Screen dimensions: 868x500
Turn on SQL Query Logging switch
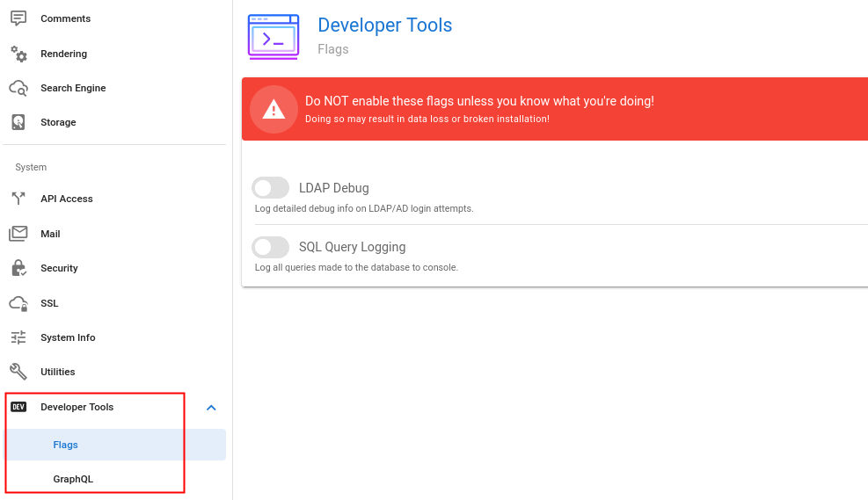pyautogui.click(x=270, y=247)
